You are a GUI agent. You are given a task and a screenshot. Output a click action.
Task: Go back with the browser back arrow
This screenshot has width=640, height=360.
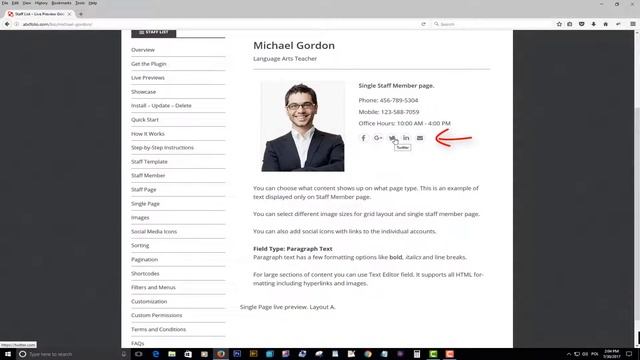click(x=7, y=24)
